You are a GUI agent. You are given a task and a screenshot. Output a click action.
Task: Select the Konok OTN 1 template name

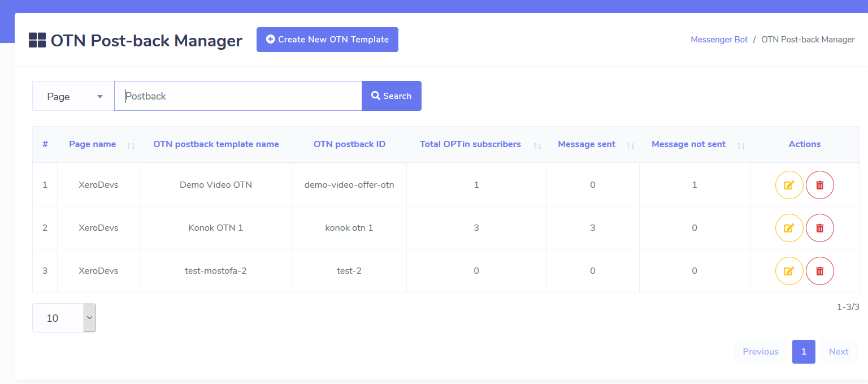pyautogui.click(x=216, y=228)
